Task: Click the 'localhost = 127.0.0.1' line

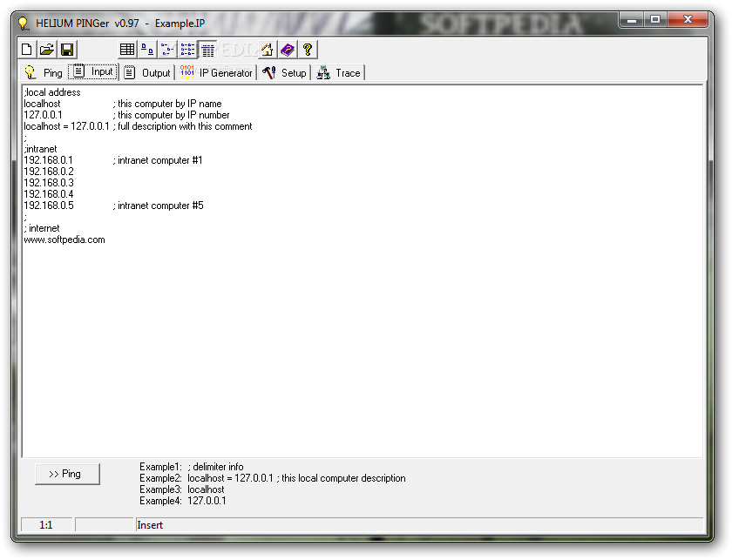Action: [x=66, y=126]
